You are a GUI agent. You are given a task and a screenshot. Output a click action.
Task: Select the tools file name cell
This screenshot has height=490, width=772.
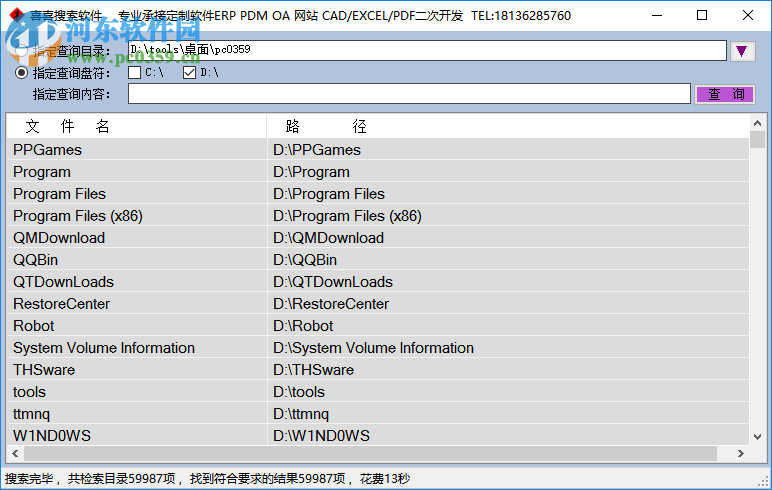tap(136, 392)
